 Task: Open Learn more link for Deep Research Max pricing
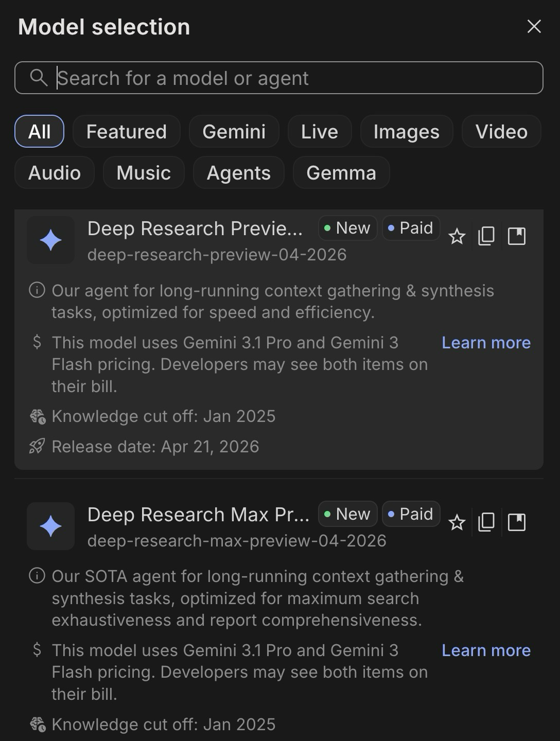click(486, 650)
